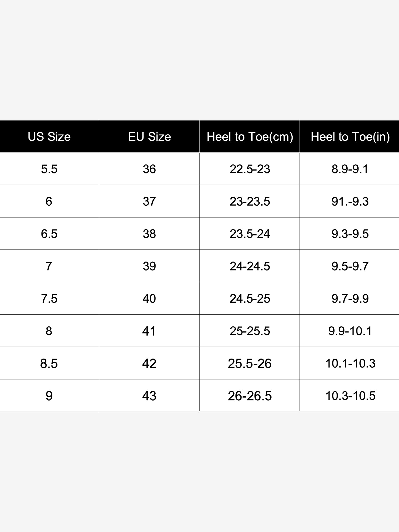399x532 pixels.
Task: Click the US size 6.5 cell
Action: tap(49, 234)
